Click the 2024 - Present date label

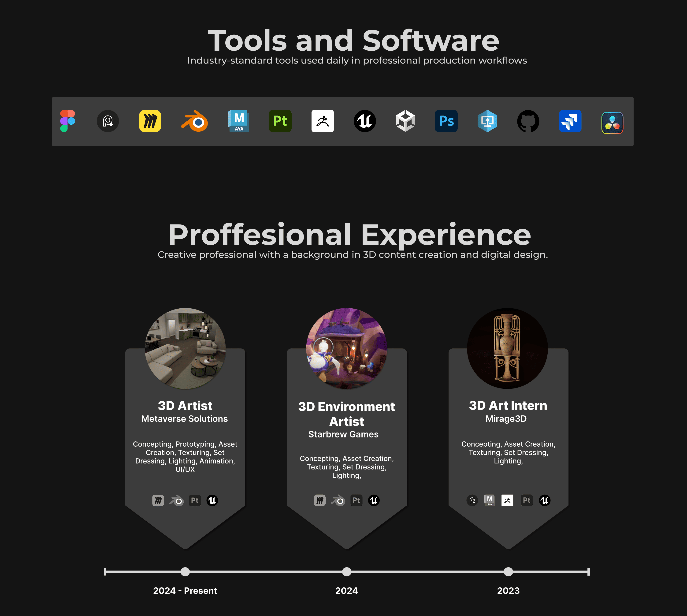[185, 591]
